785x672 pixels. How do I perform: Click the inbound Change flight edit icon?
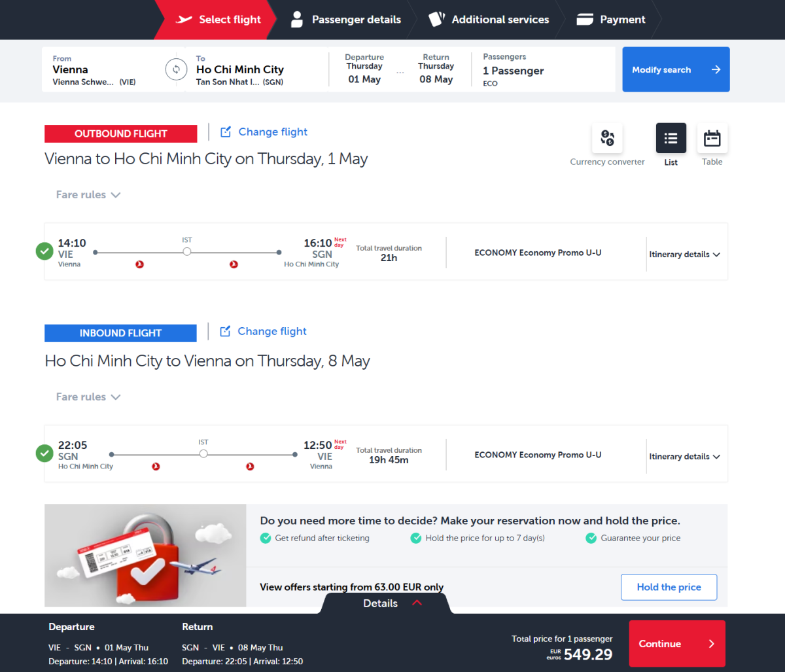pyautogui.click(x=225, y=332)
